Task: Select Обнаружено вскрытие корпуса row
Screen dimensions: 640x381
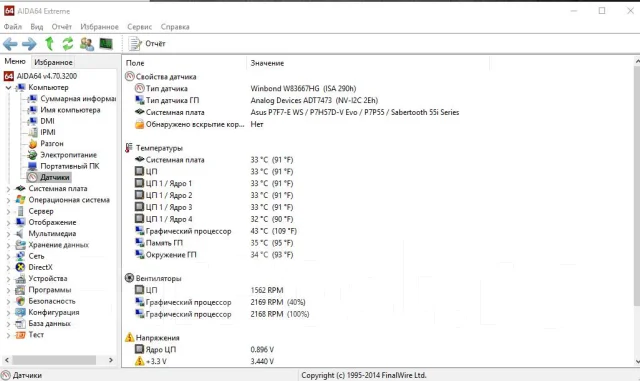Action: [x=378, y=125]
